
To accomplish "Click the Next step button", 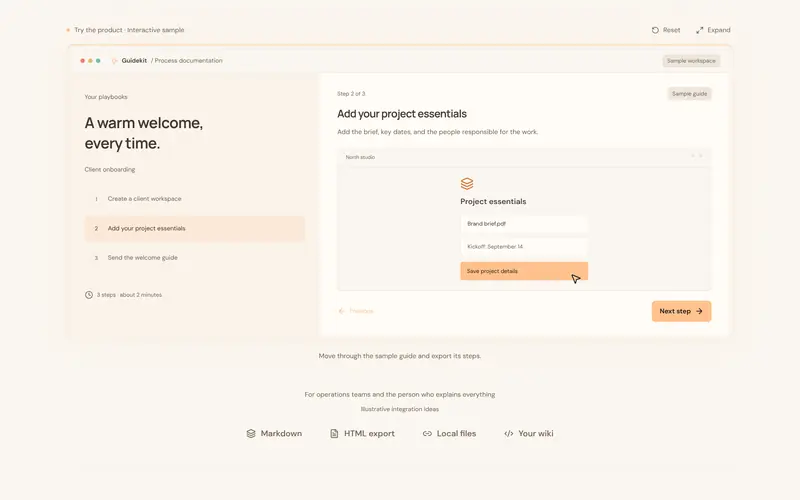I will click(681, 311).
